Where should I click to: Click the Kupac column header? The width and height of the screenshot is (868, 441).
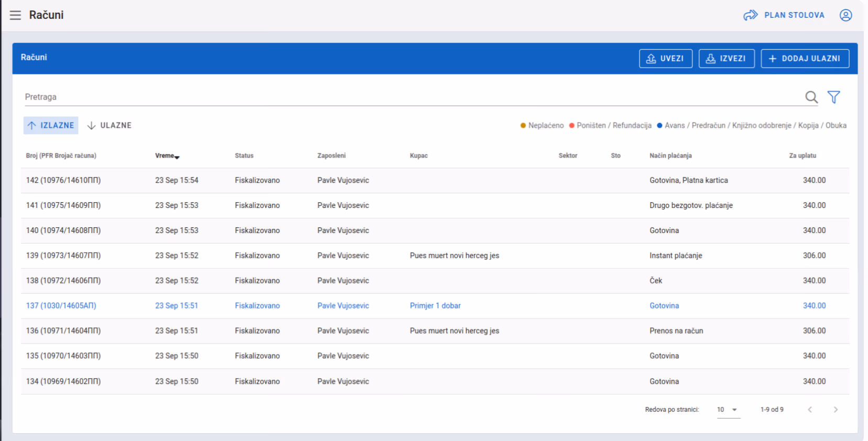pos(419,156)
